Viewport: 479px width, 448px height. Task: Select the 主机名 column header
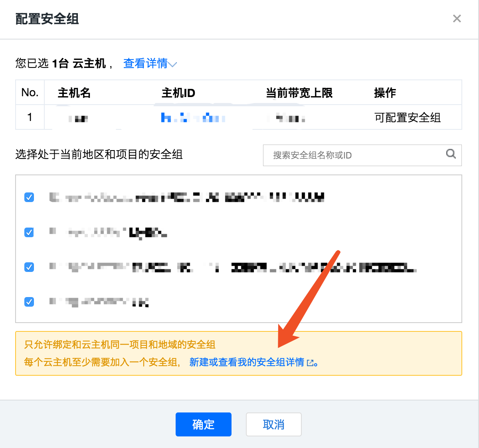(x=74, y=93)
